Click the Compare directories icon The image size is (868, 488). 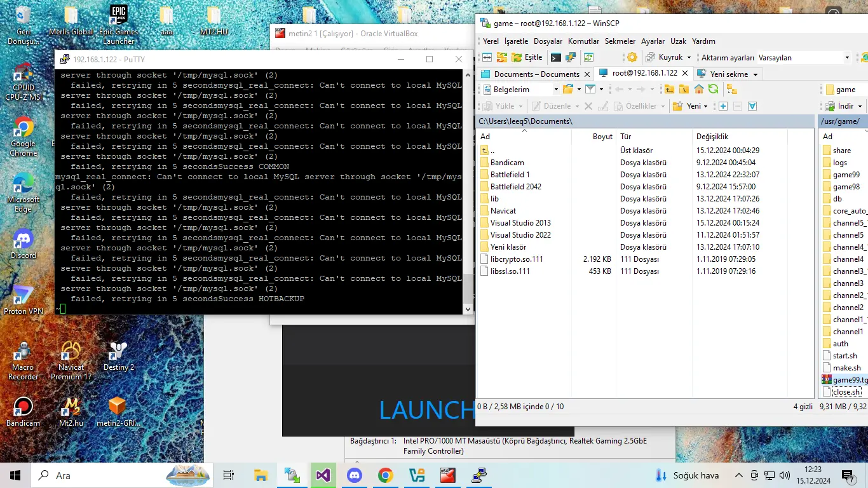pos(487,57)
